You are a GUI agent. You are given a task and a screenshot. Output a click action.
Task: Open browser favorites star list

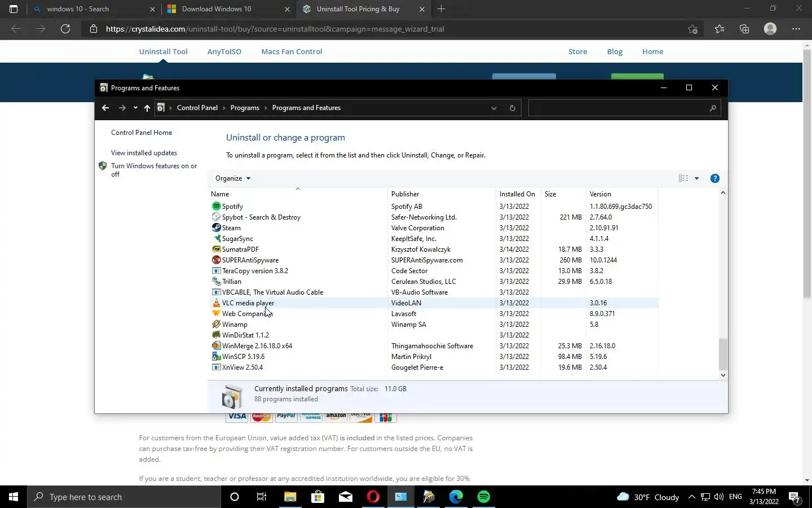pyautogui.click(x=720, y=29)
